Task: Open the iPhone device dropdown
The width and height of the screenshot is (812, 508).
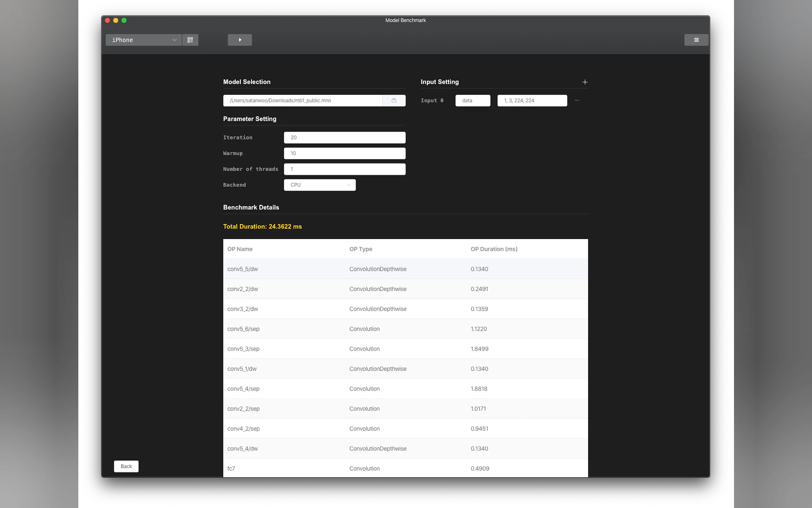Action: click(143, 40)
